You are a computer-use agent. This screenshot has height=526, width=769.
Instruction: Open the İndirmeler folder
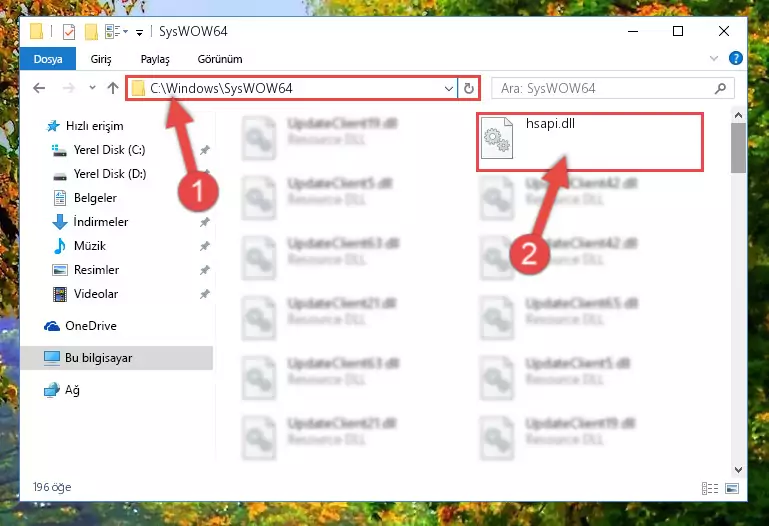pyautogui.click(x=101, y=222)
